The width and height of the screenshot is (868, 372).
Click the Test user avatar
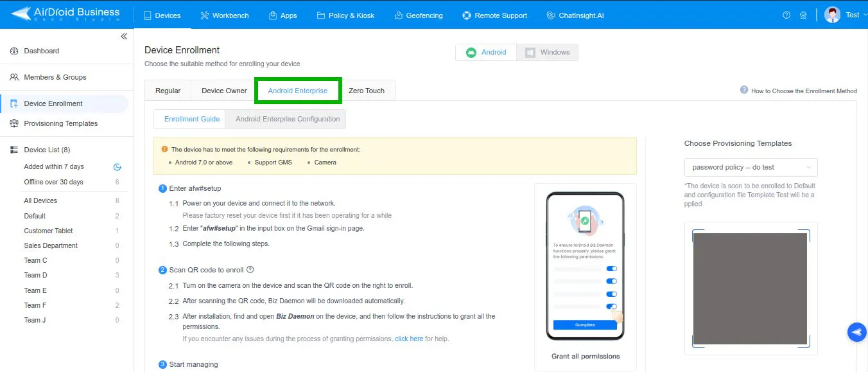coord(832,15)
